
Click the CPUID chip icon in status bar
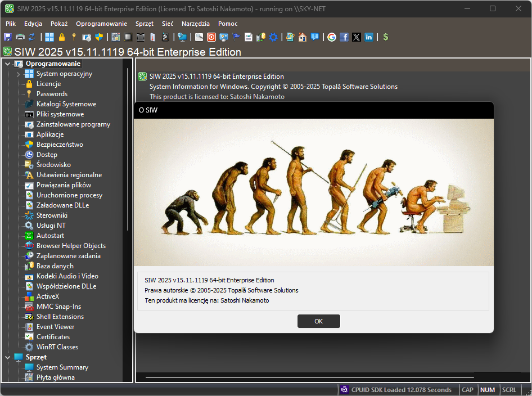(x=345, y=390)
